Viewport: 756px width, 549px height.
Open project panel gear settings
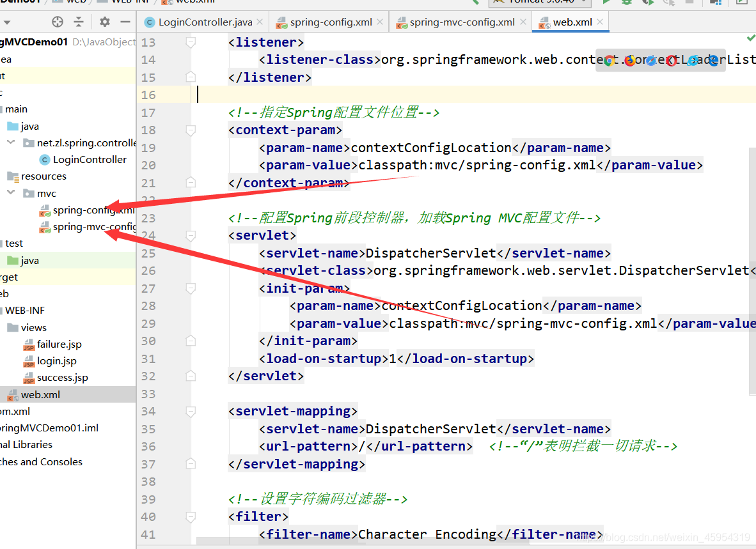pyautogui.click(x=105, y=22)
